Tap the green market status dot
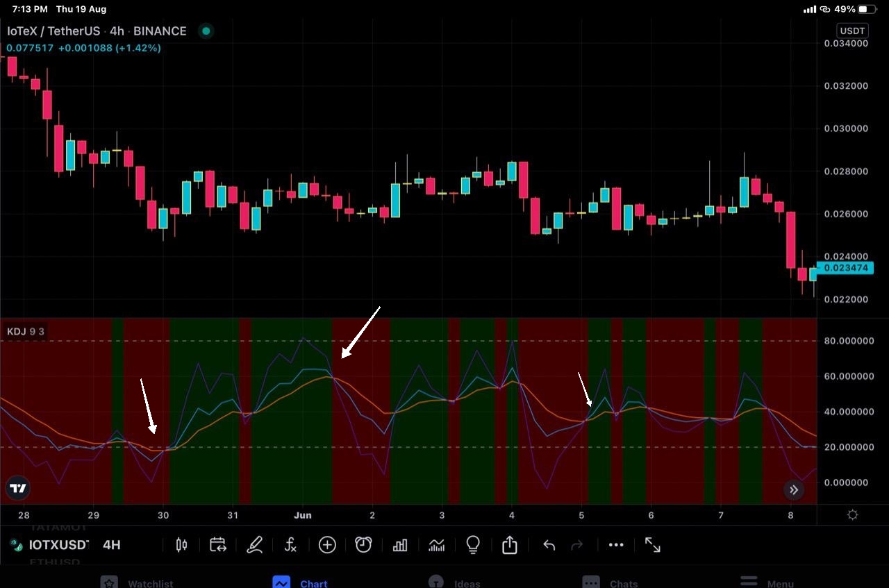The image size is (889, 588). tap(205, 31)
